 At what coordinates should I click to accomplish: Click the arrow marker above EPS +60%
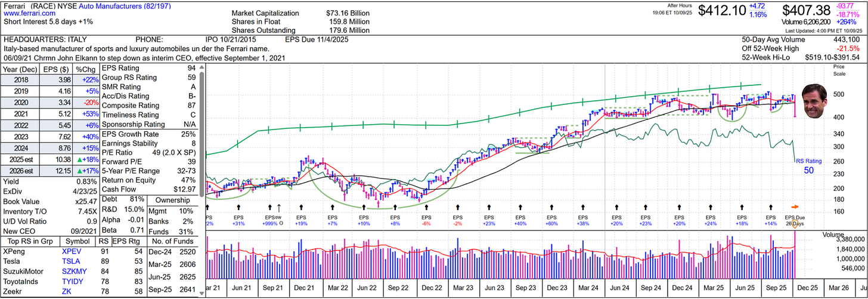click(x=551, y=206)
